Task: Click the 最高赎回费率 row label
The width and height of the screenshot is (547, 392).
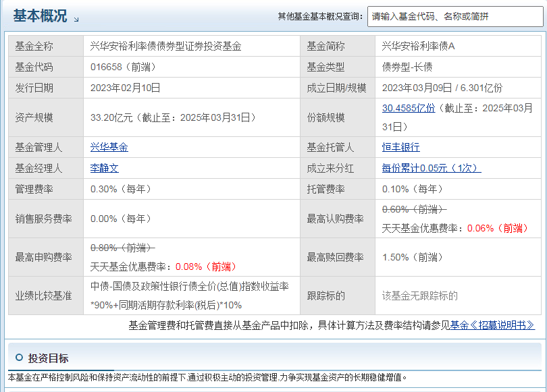Action: [x=335, y=257]
